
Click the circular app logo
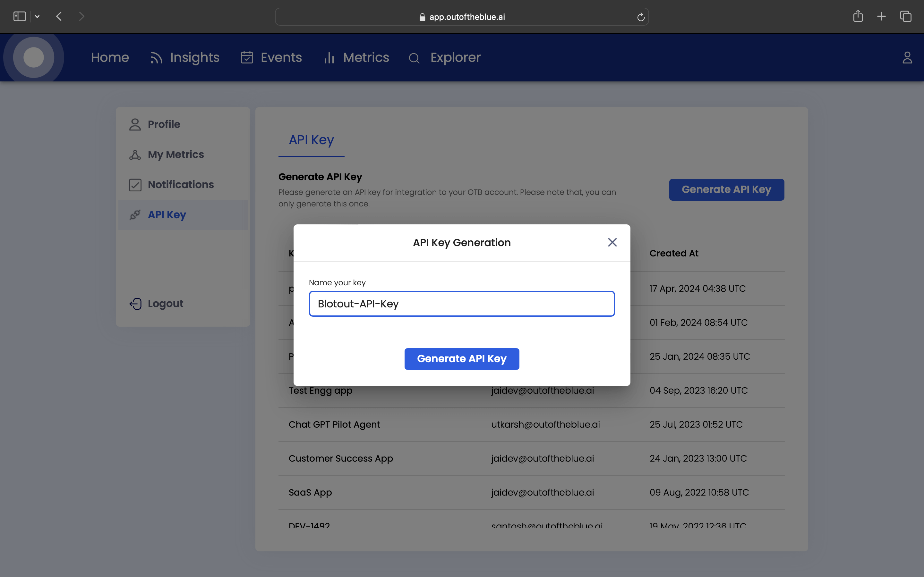pos(34,58)
